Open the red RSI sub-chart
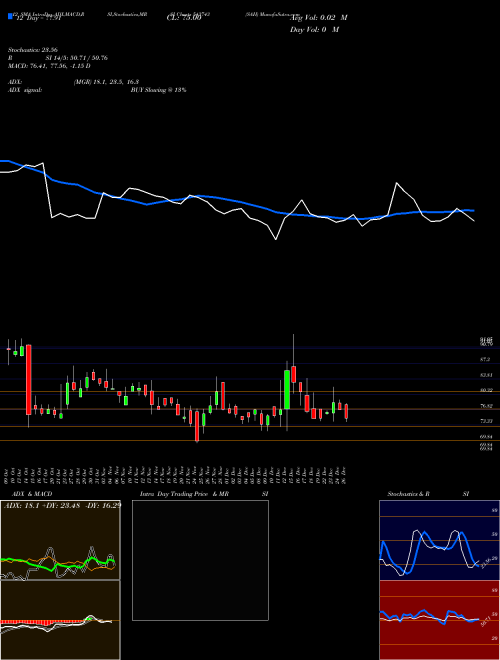The height and width of the screenshot is (660, 500). [x=439, y=620]
